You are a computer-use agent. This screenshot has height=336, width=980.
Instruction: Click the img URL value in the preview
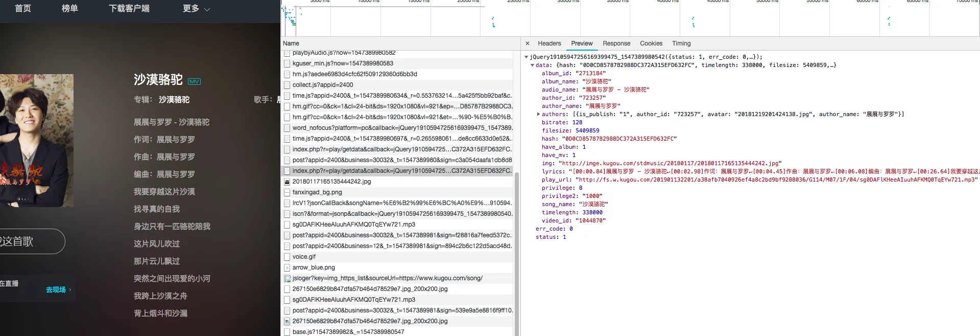(x=670, y=163)
